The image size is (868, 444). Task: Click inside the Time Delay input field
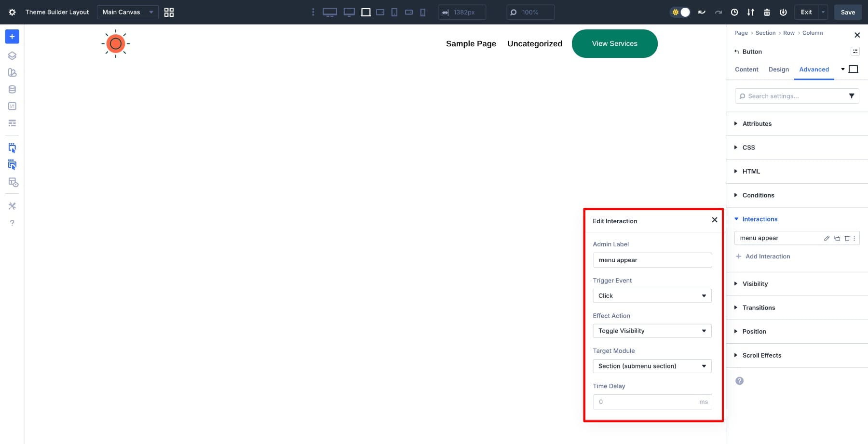tap(646, 402)
